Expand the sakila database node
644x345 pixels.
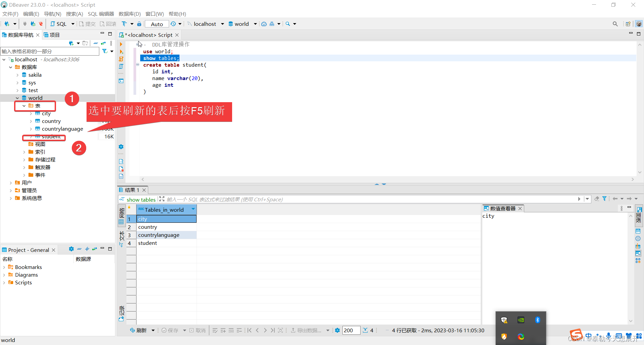(17, 75)
